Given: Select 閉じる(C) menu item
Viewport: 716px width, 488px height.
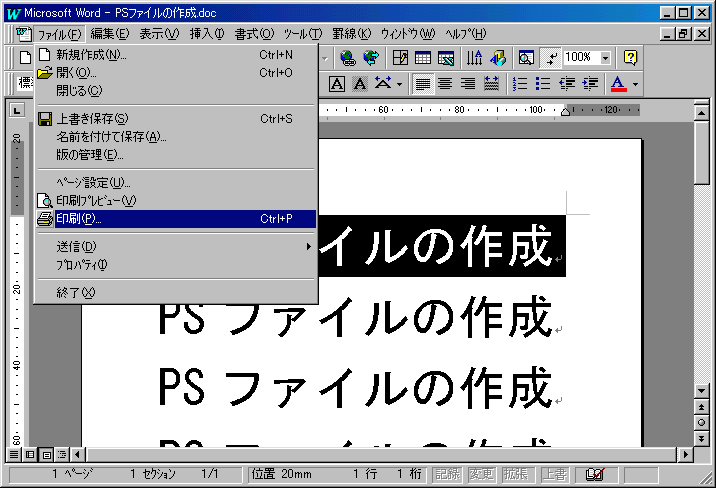Looking at the screenshot, I should pyautogui.click(x=176, y=91).
